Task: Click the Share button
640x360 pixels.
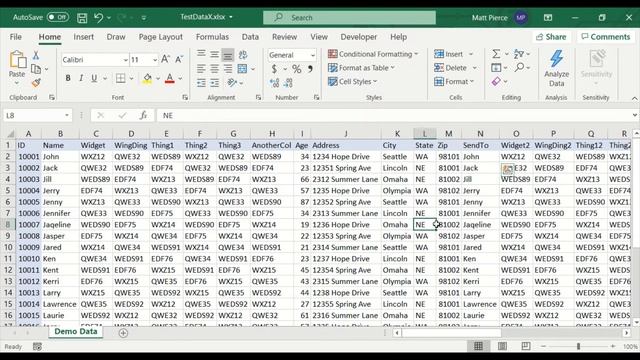Action: click(551, 37)
